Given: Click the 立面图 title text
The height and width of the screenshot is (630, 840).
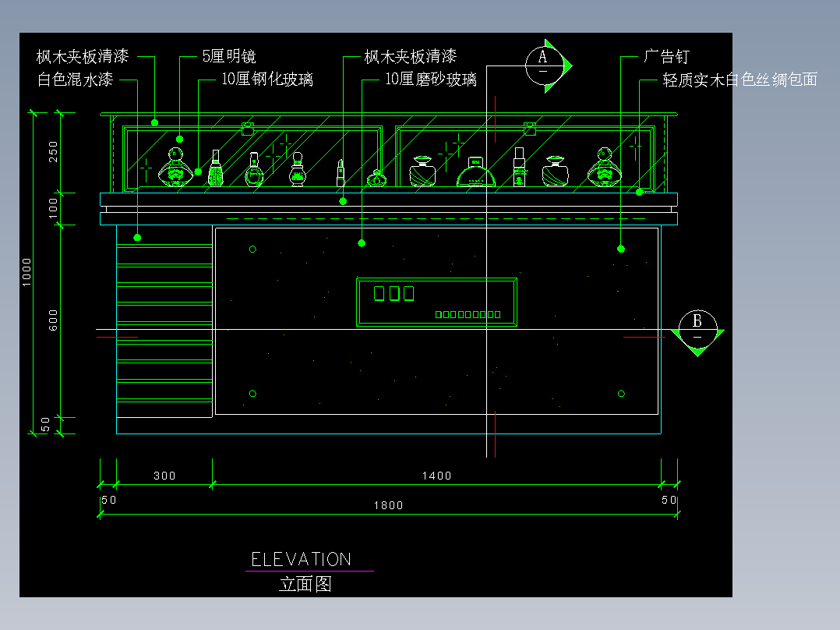Looking at the screenshot, I should click(x=305, y=584).
